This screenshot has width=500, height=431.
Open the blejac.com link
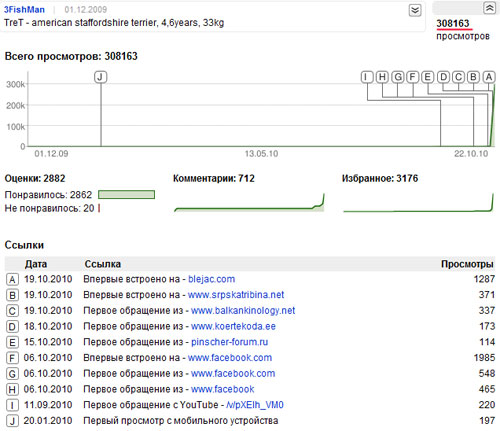pos(211,279)
